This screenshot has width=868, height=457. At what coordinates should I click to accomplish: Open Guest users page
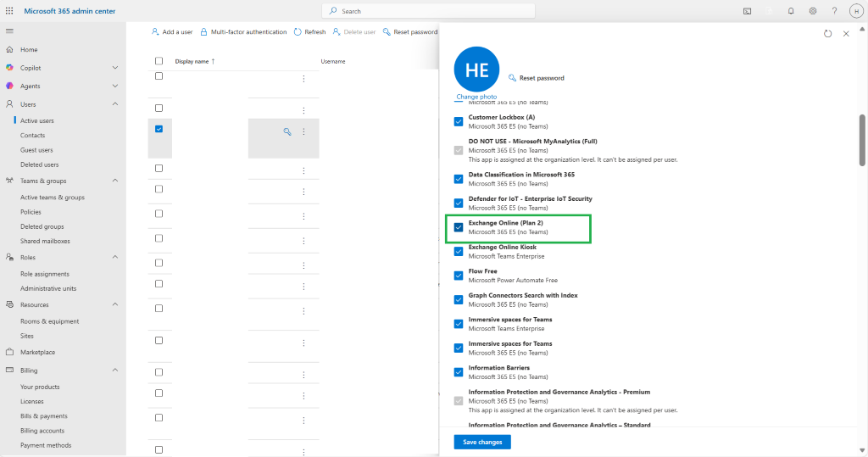(36, 150)
